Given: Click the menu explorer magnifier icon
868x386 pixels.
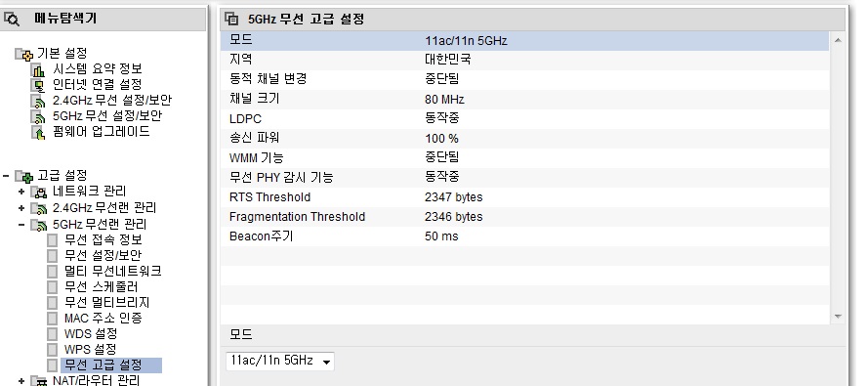Looking at the screenshot, I should pyautogui.click(x=11, y=19).
